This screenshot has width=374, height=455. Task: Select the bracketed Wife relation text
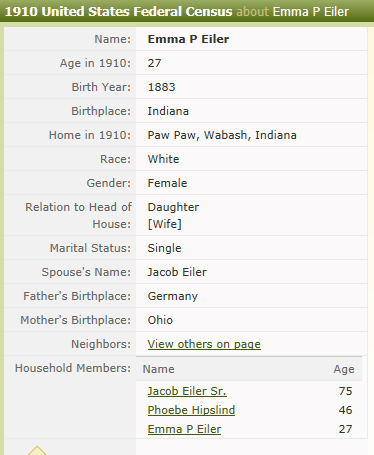coord(165,224)
